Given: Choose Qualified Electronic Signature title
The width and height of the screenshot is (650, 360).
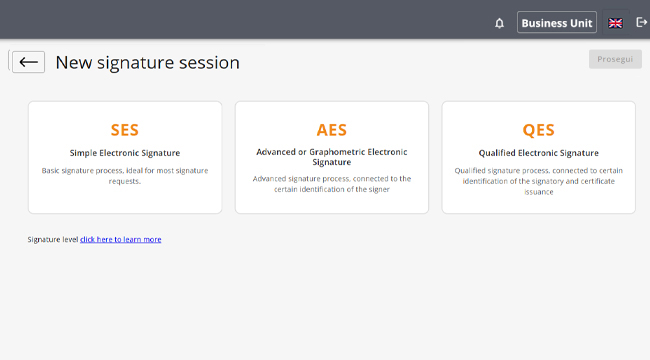Looking at the screenshot, I should [x=538, y=153].
